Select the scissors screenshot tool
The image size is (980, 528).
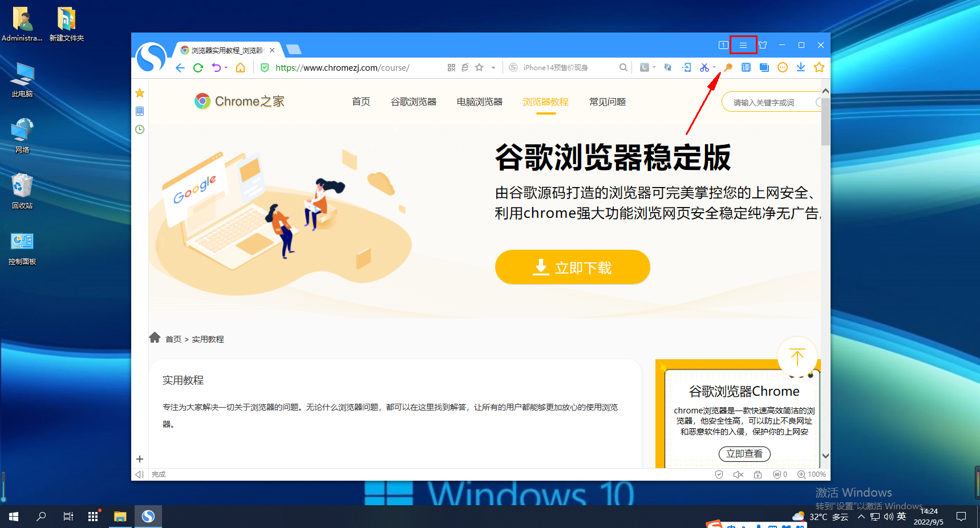coord(704,67)
